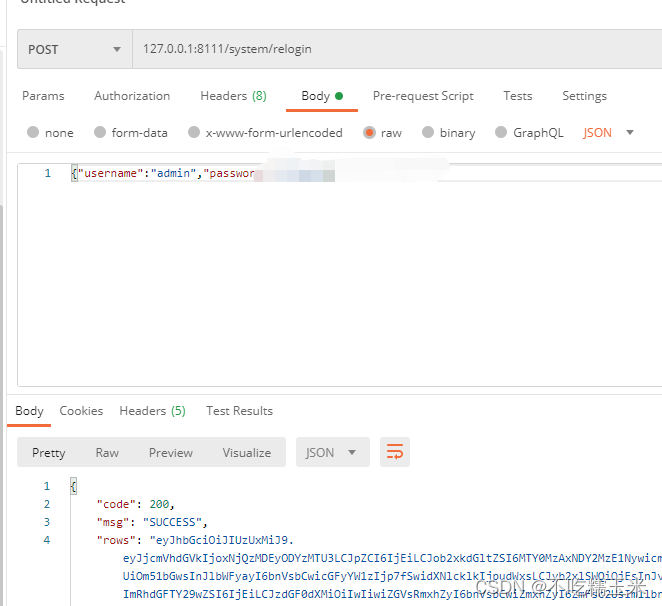Switch response view to Preview
This screenshot has height=606, width=662.
tap(171, 452)
